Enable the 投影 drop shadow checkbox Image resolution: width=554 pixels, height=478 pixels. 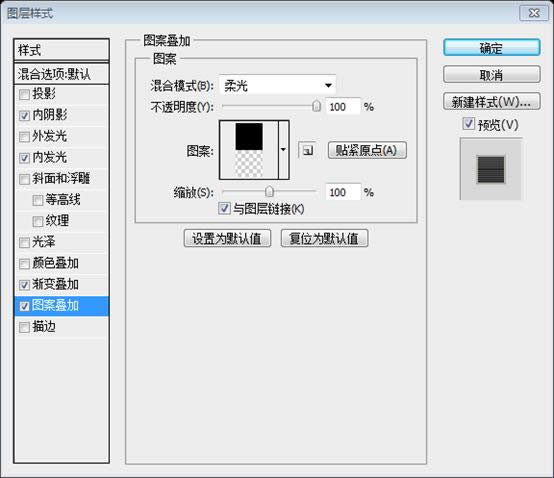tap(24, 94)
